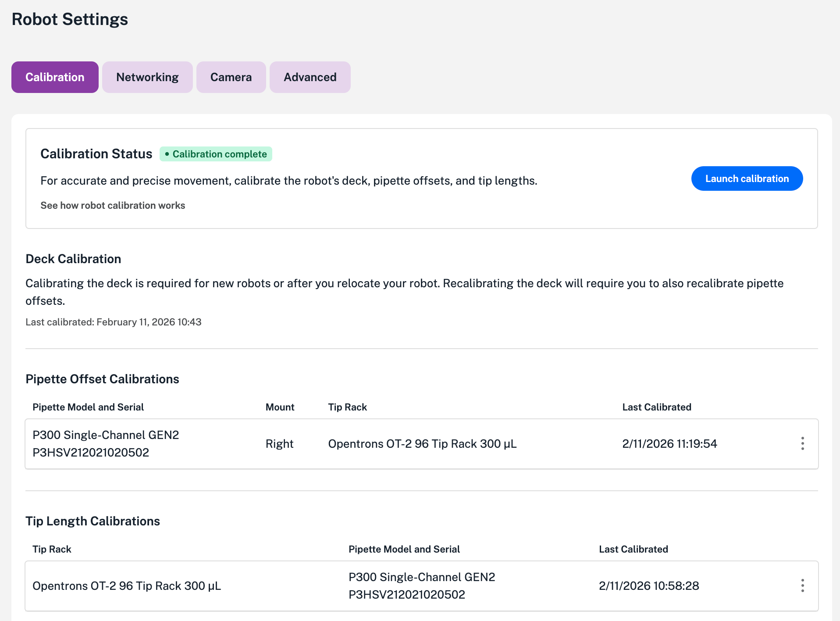Open the pipette offset row overflow menu

[x=802, y=443]
